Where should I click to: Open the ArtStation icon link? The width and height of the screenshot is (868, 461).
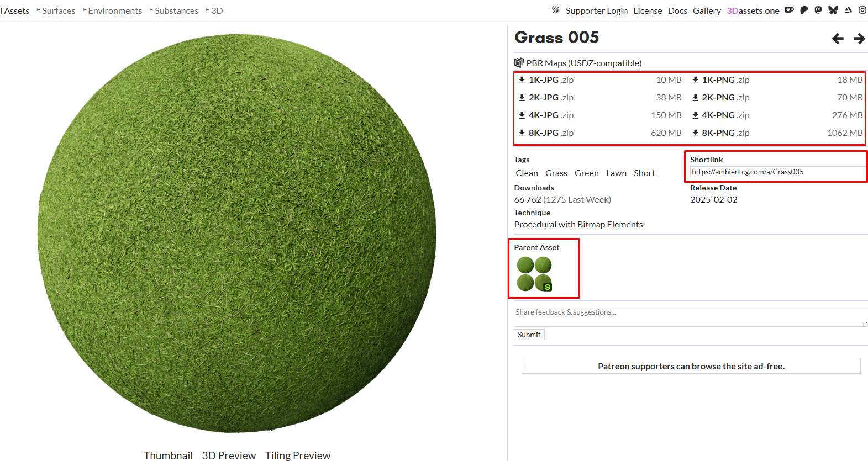coord(848,10)
